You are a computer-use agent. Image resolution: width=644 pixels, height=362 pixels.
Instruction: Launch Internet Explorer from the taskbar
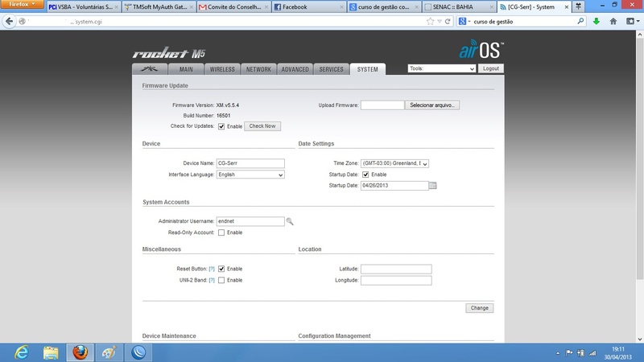pyautogui.click(x=22, y=352)
